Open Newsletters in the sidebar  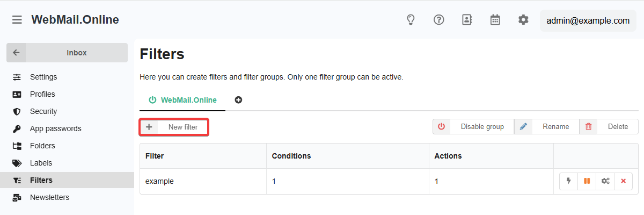click(49, 197)
